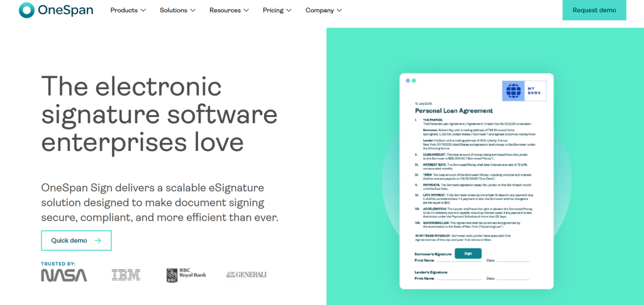Expand the Products dropdown menu
Screen dimensions: 644x305
tap(128, 10)
